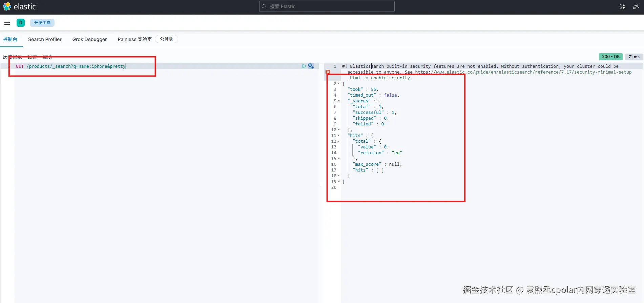This screenshot has height=303, width=644.
Task: Open 历史记录 history link
Action: pos(13,57)
